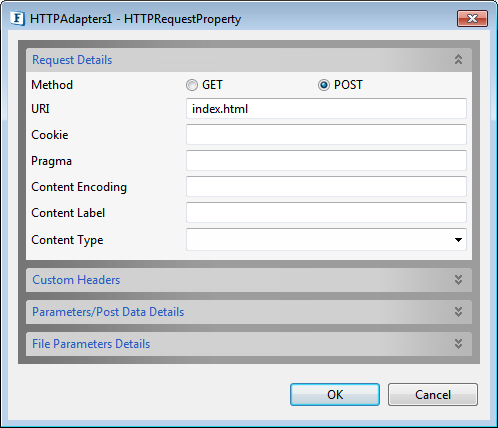Select the GET method radio button
Screen dimensions: 498x428
[x=192, y=85]
